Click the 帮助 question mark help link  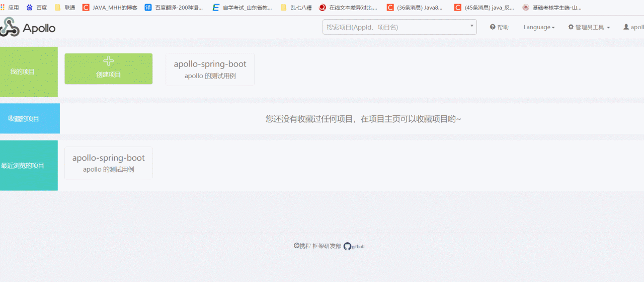(499, 27)
